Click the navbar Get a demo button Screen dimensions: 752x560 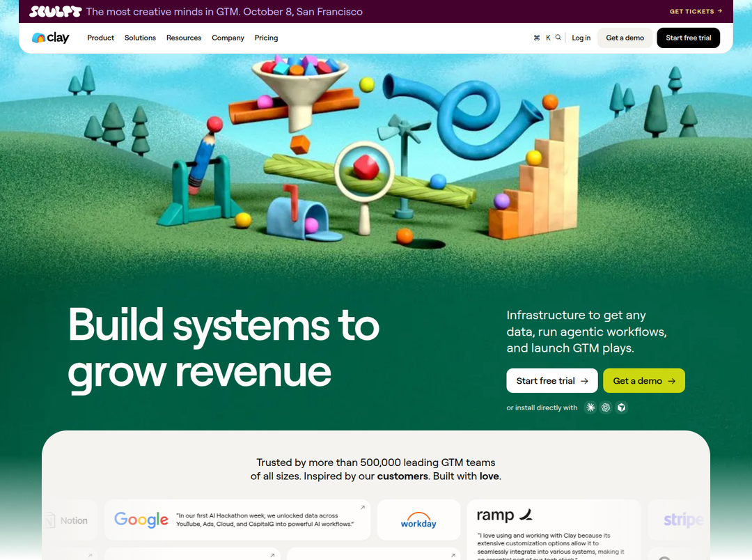pyautogui.click(x=625, y=38)
